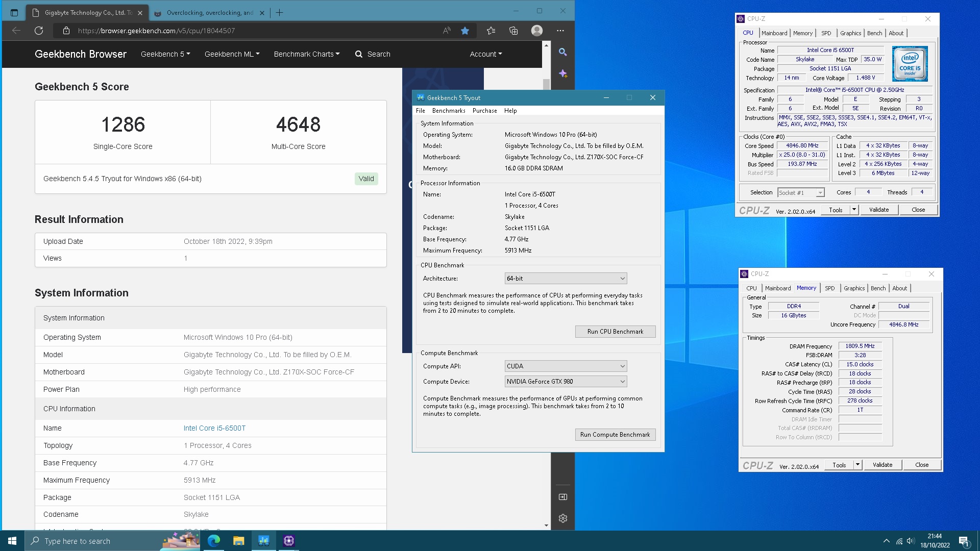Expand Tools arrow in lower CPU-Z window

tap(857, 465)
